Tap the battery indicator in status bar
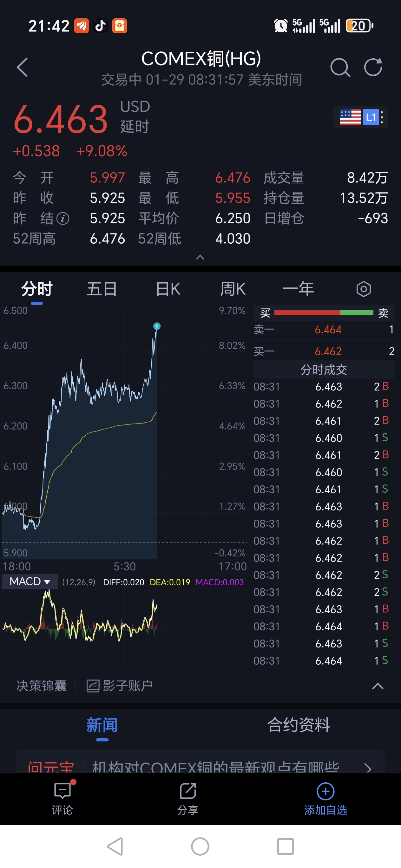Image resolution: width=401 pixels, height=868 pixels. tap(359, 26)
